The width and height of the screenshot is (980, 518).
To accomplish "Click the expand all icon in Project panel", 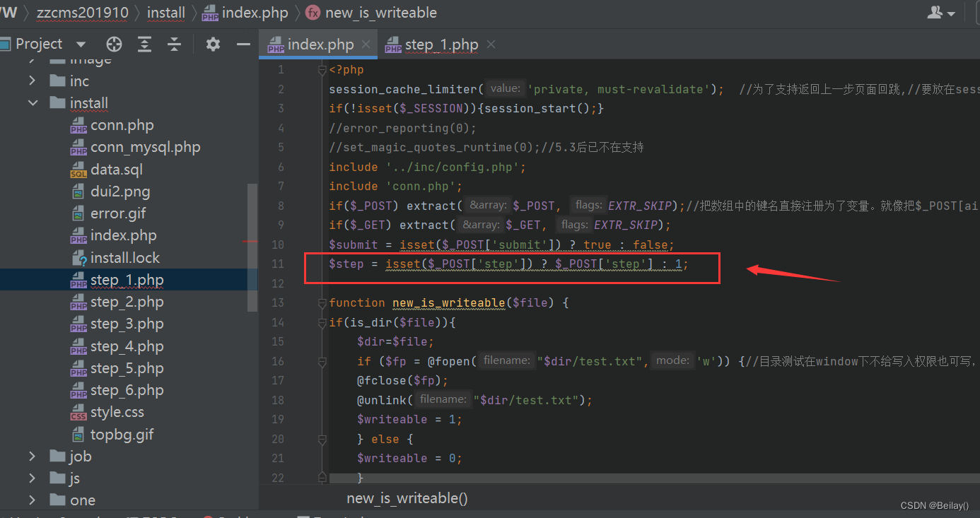I will click(x=144, y=45).
